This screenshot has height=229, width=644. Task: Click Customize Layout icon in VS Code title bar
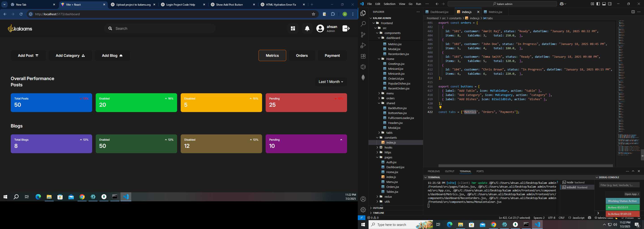tap(592, 4)
